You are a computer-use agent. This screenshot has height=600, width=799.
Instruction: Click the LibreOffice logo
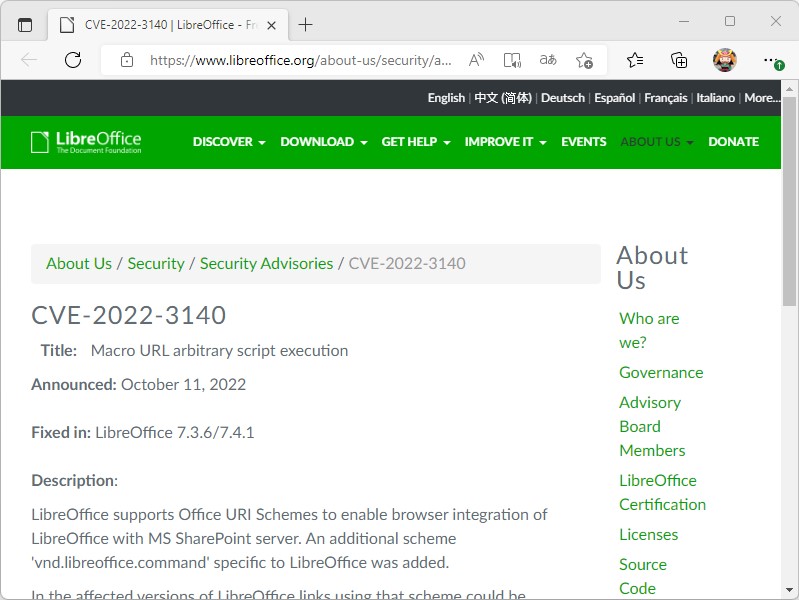point(86,142)
